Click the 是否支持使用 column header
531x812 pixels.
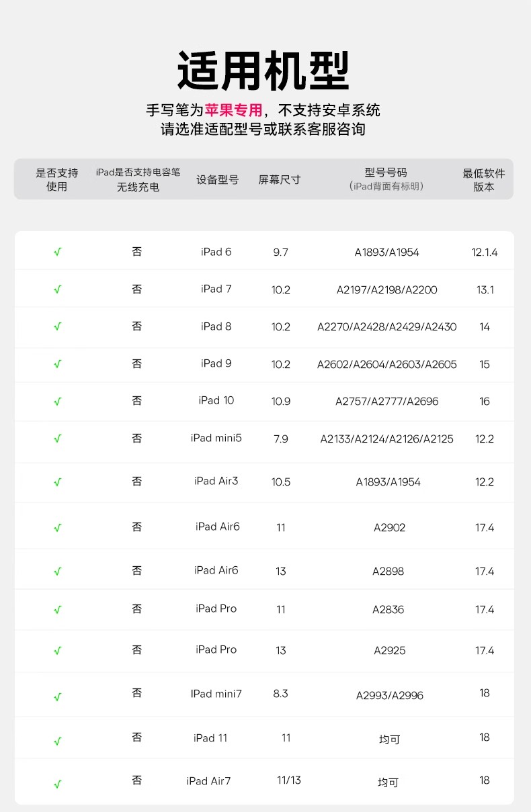point(57,179)
